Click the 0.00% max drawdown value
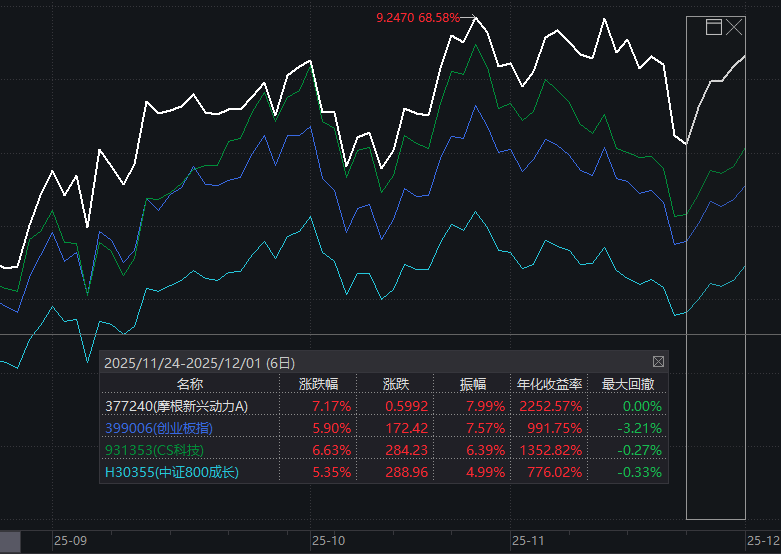781x554 pixels. click(643, 407)
